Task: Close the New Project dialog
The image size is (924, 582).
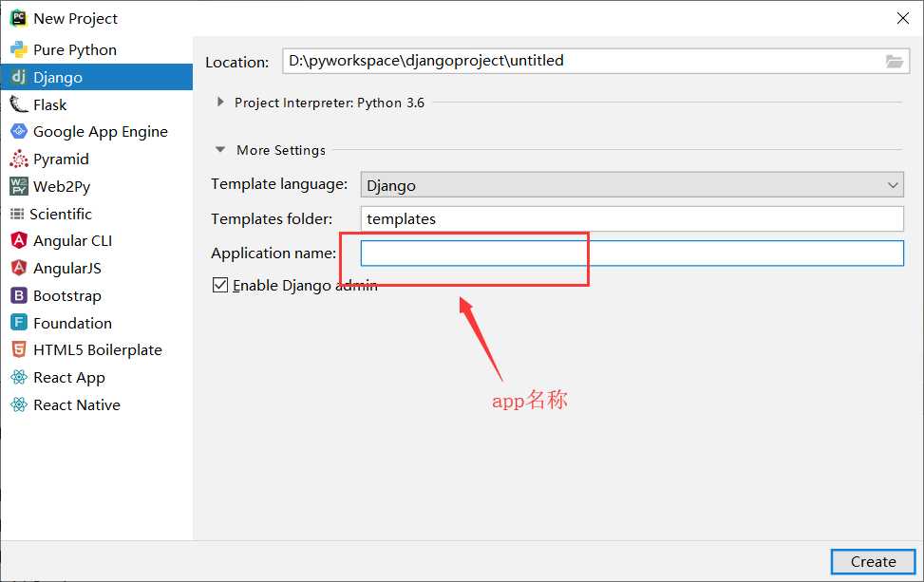Action: [x=902, y=18]
